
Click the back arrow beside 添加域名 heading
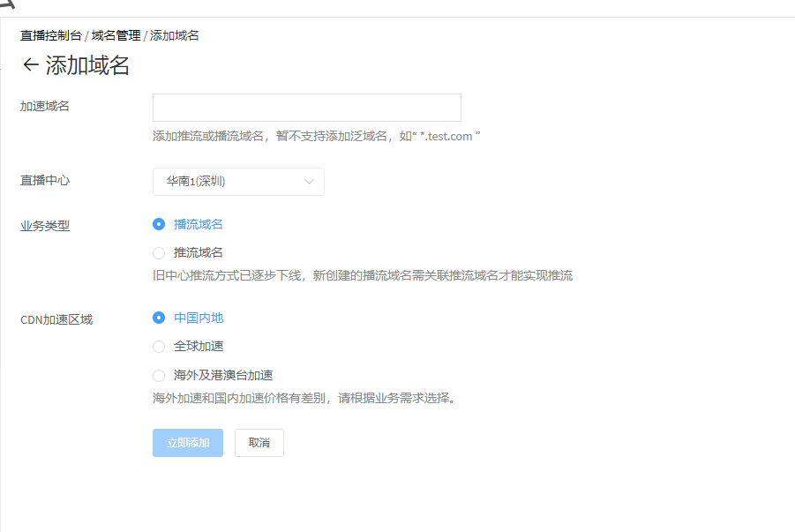point(30,65)
